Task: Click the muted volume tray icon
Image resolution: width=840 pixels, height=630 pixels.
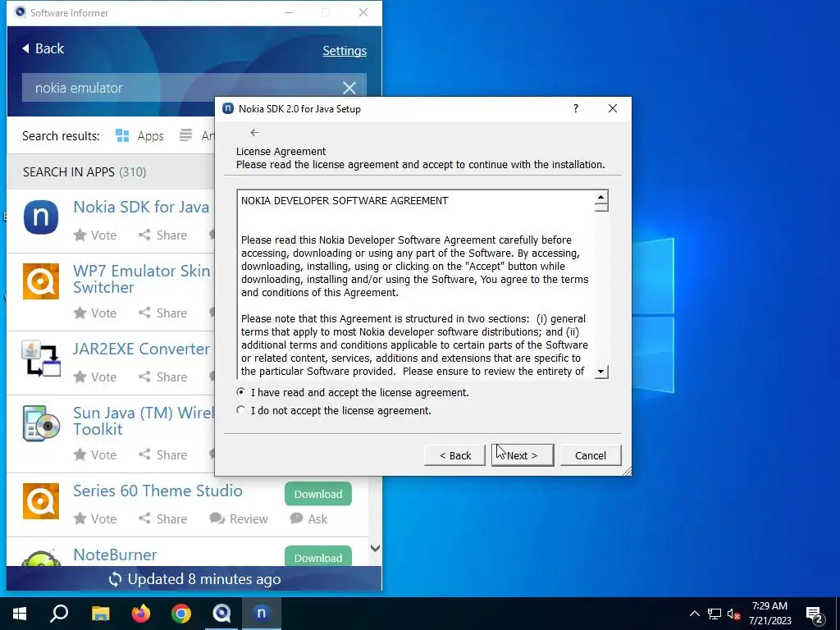Action: pyautogui.click(x=733, y=614)
